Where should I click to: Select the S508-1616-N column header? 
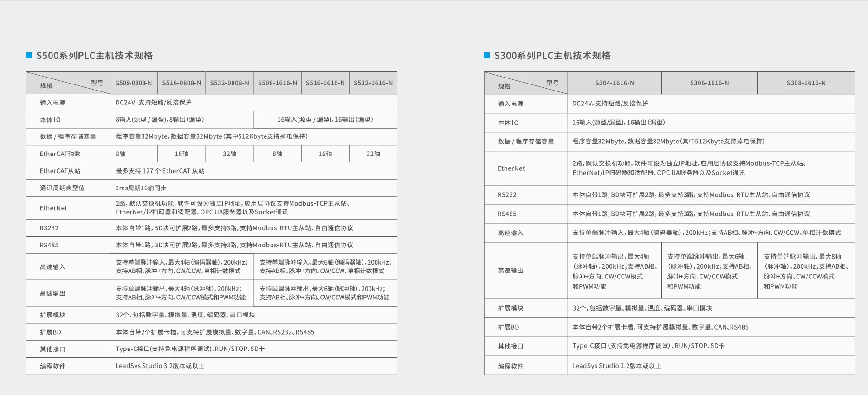point(278,83)
